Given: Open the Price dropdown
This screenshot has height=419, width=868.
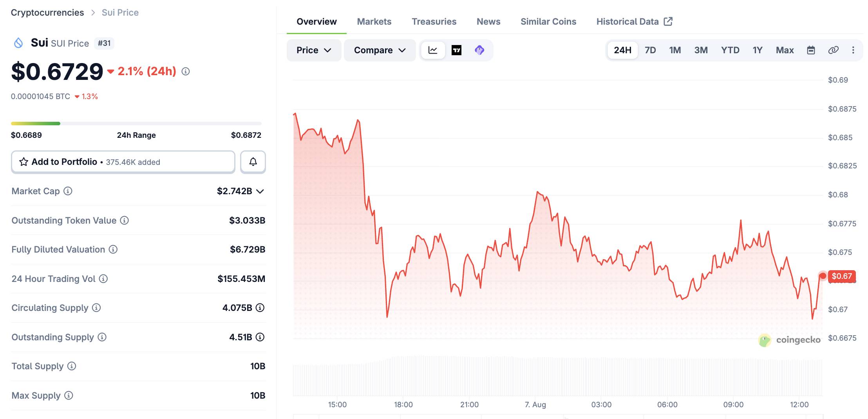Looking at the screenshot, I should click(x=314, y=50).
